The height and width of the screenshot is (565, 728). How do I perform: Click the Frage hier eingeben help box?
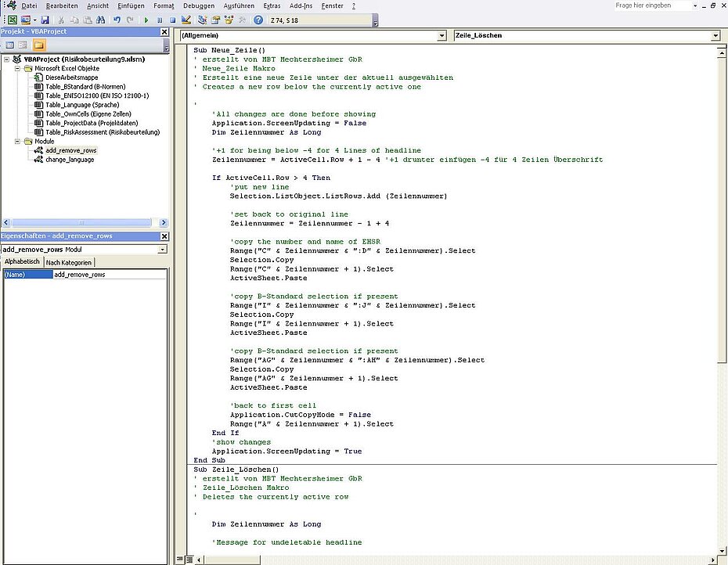point(652,5)
